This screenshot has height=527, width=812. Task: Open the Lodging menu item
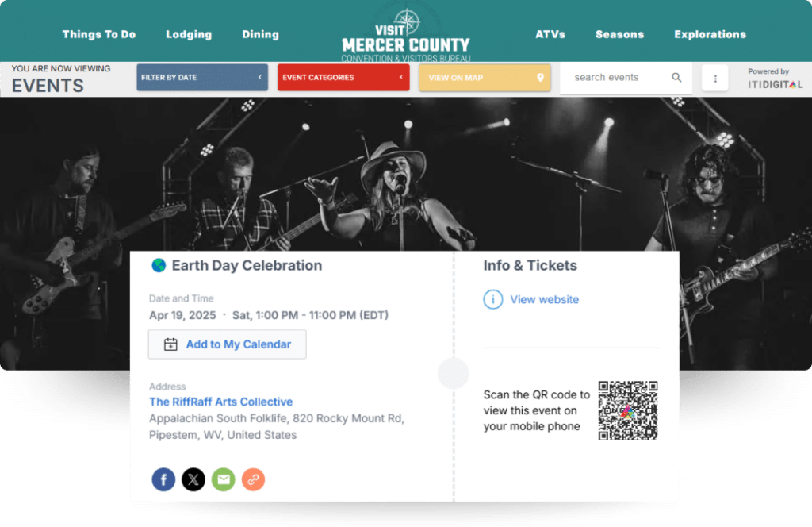point(189,34)
